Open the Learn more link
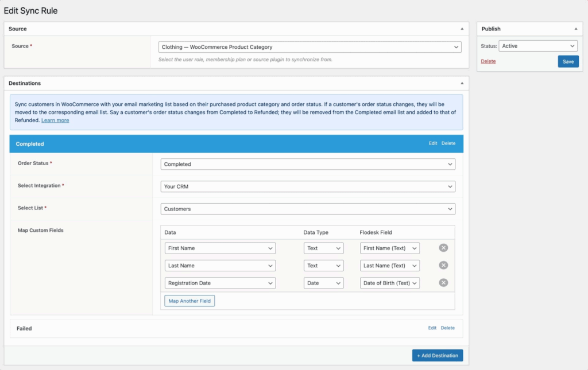 (x=55, y=120)
